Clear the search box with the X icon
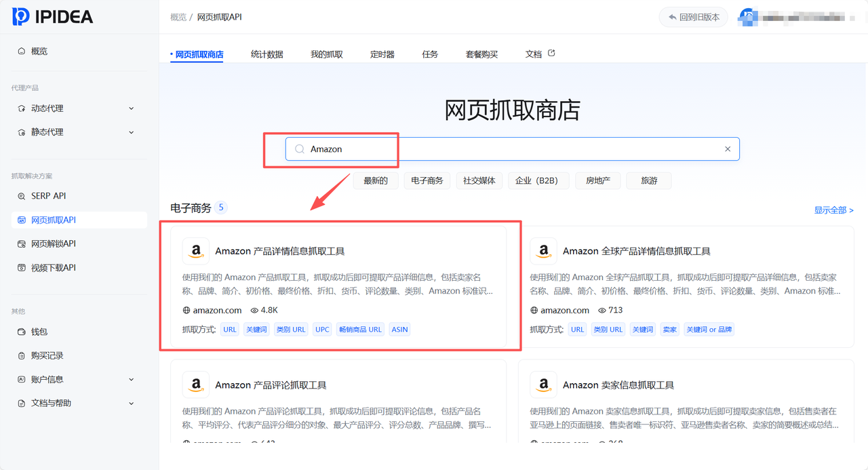The width and height of the screenshot is (868, 470). [728, 149]
